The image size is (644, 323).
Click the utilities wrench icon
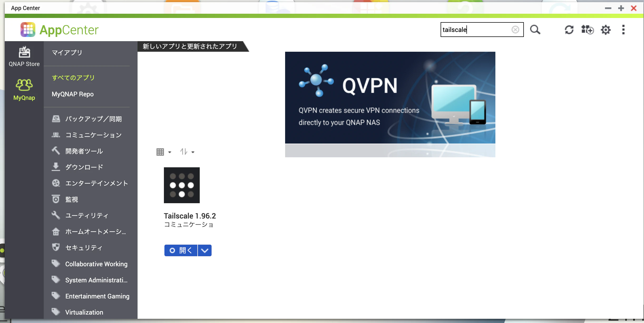(56, 215)
